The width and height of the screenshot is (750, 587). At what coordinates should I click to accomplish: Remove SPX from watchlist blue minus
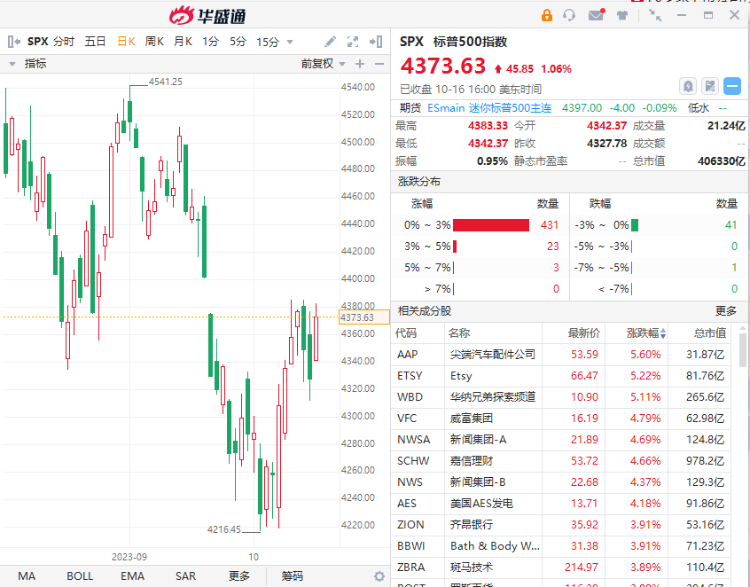[x=732, y=87]
